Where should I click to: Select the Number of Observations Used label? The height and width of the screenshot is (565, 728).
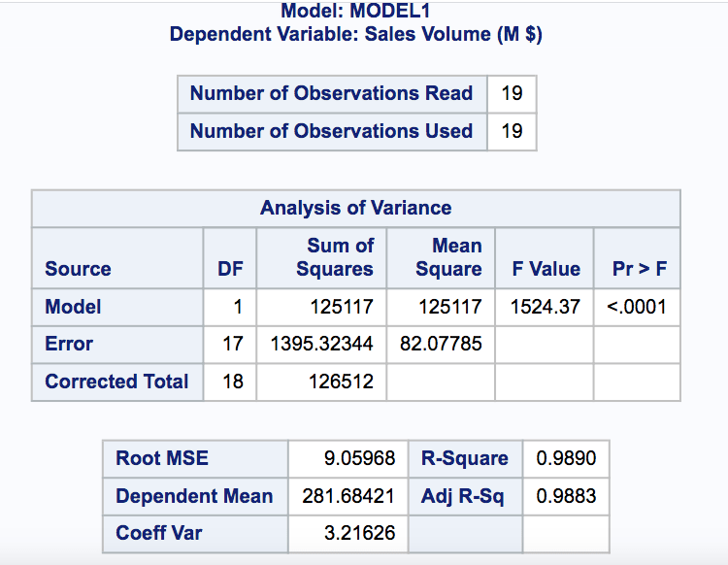point(331,131)
